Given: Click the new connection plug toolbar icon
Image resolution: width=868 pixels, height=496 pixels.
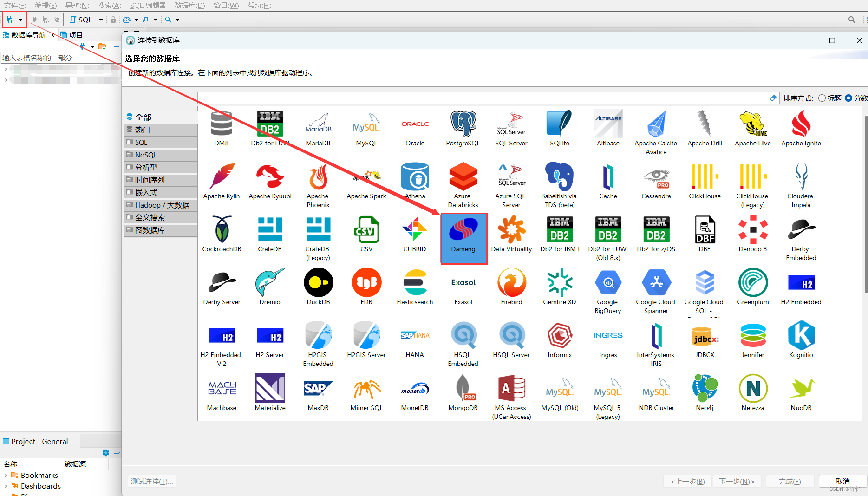Looking at the screenshot, I should (x=10, y=20).
